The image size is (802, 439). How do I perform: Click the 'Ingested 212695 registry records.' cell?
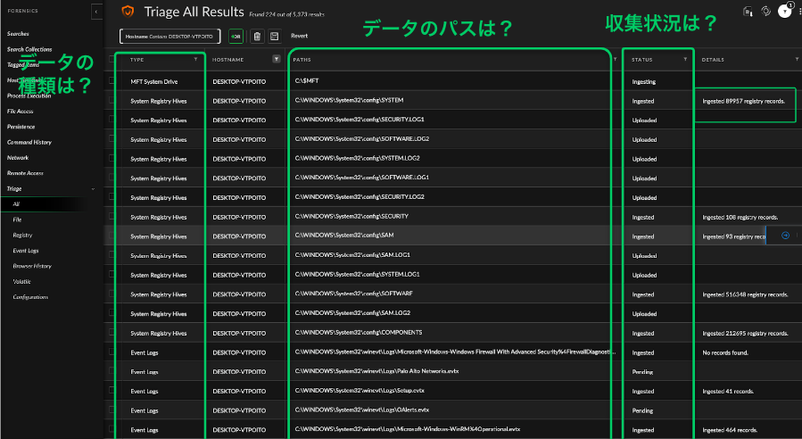tap(745, 333)
